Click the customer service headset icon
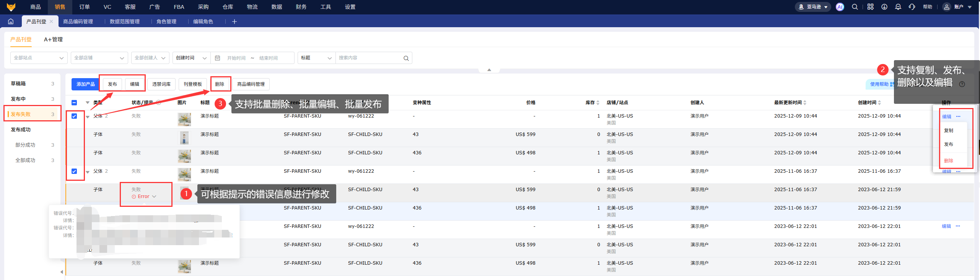980x280 pixels. tap(912, 7)
